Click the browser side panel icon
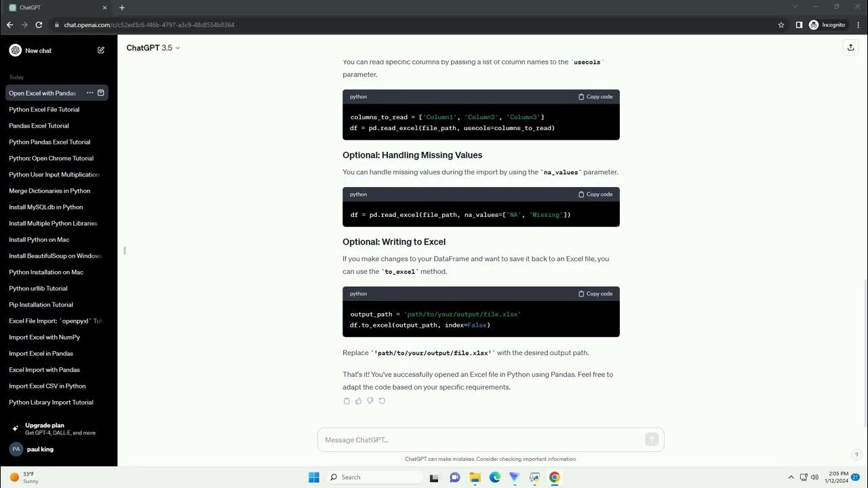Screen dimensions: 868x488 pyautogui.click(x=799, y=24)
